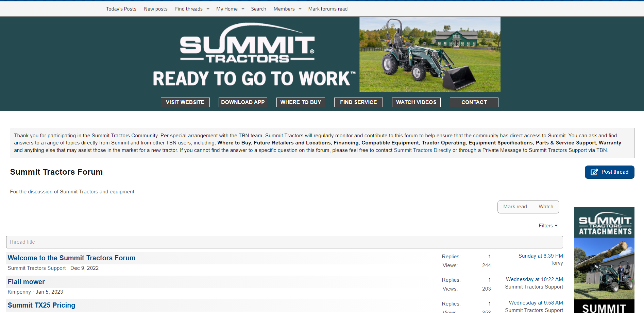The image size is (644, 313).
Task: Click the WATCH VIDEOS button
Action: coord(416,102)
